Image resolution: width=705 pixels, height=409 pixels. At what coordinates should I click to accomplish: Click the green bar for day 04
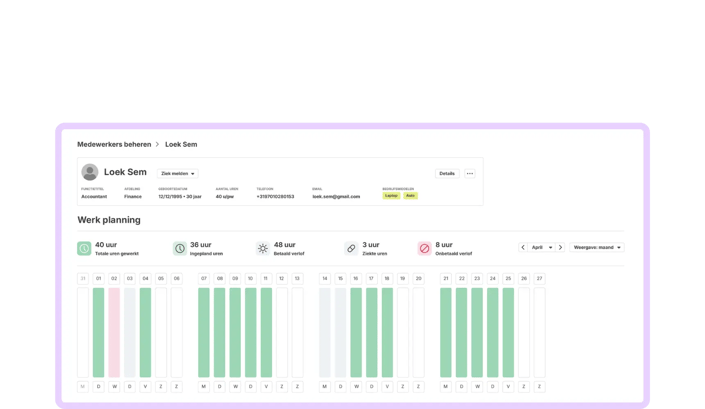(x=145, y=333)
